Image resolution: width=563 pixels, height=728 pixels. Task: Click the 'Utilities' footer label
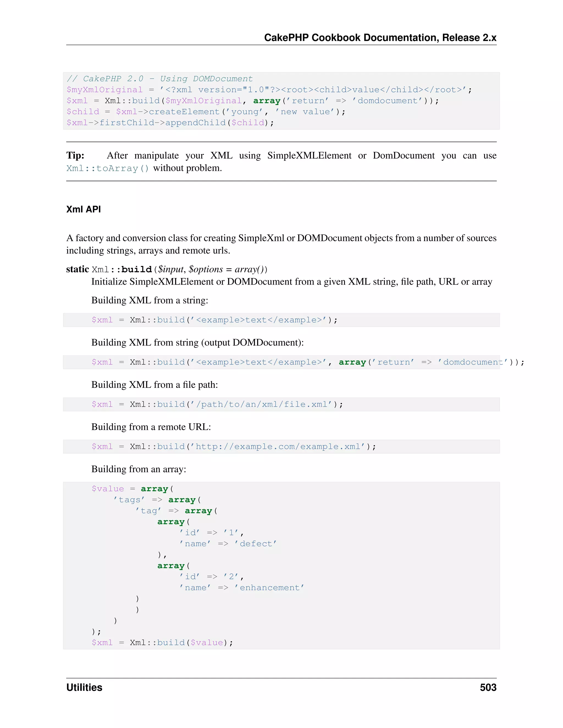coord(84,687)
